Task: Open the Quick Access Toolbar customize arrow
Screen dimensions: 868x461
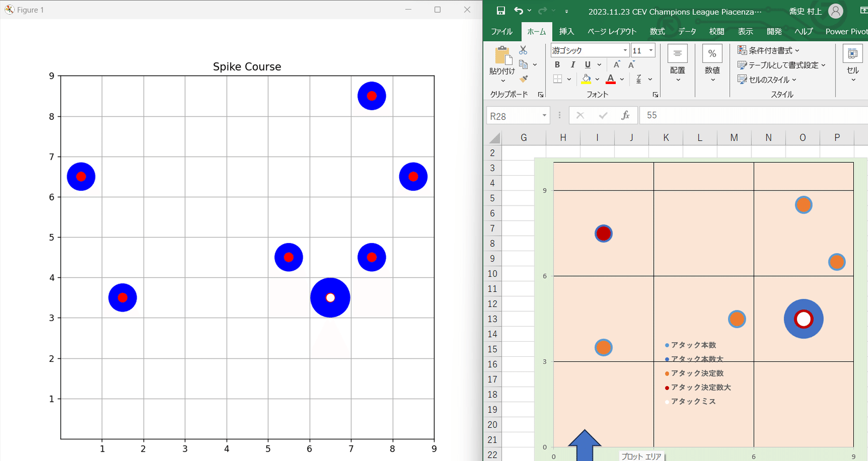Action: pos(566,11)
